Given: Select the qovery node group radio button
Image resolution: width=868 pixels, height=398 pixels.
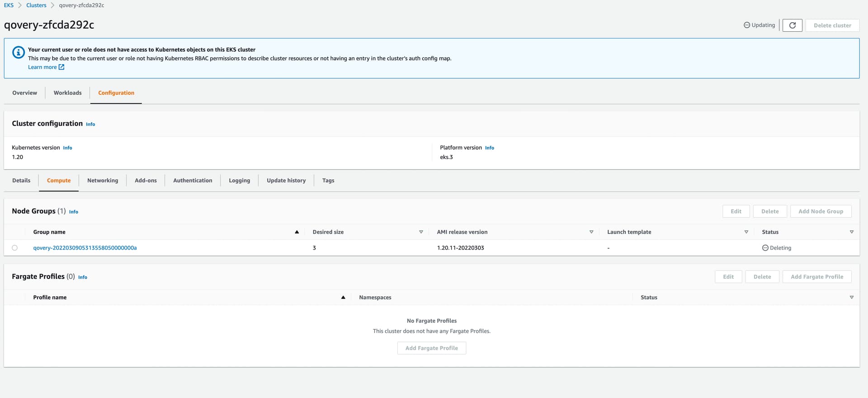Looking at the screenshot, I should coord(15,248).
